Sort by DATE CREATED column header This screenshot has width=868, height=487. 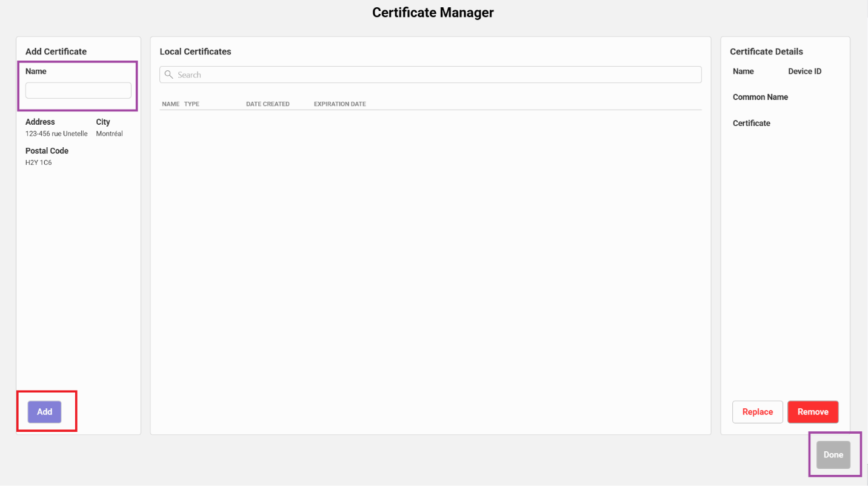(268, 104)
